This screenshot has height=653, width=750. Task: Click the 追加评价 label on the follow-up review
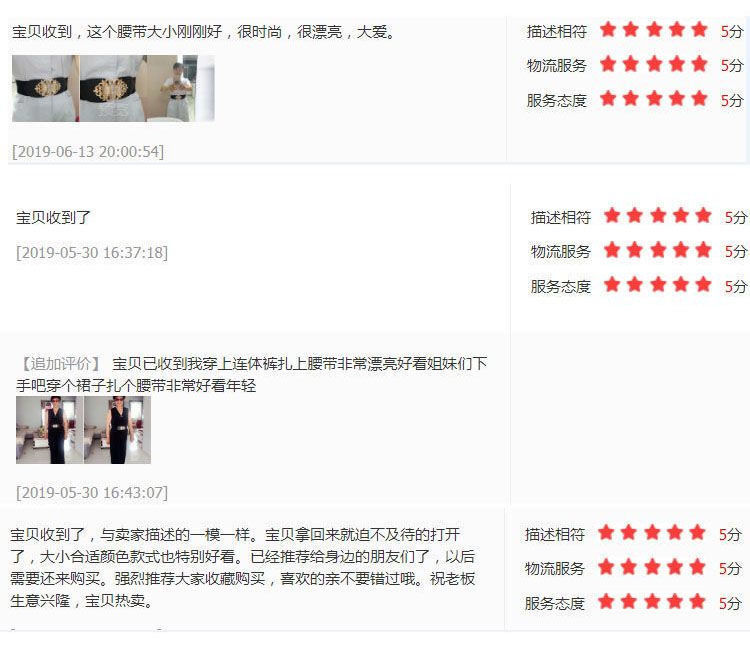pos(61,364)
